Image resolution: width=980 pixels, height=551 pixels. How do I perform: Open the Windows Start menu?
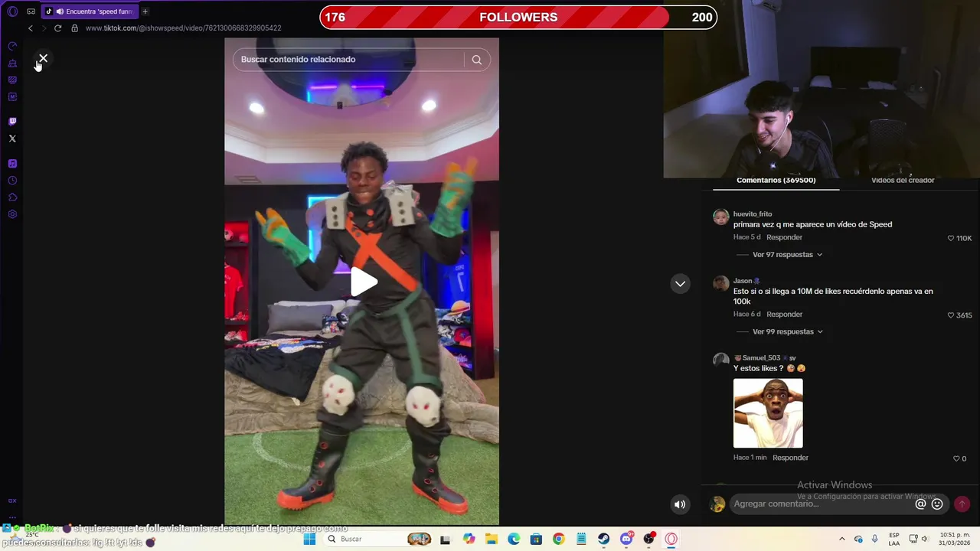click(x=309, y=539)
